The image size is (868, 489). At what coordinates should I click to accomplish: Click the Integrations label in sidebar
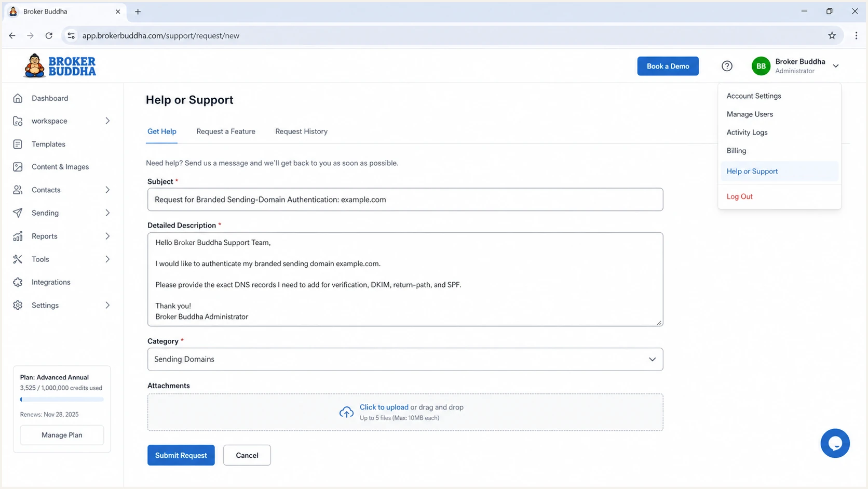click(x=51, y=282)
